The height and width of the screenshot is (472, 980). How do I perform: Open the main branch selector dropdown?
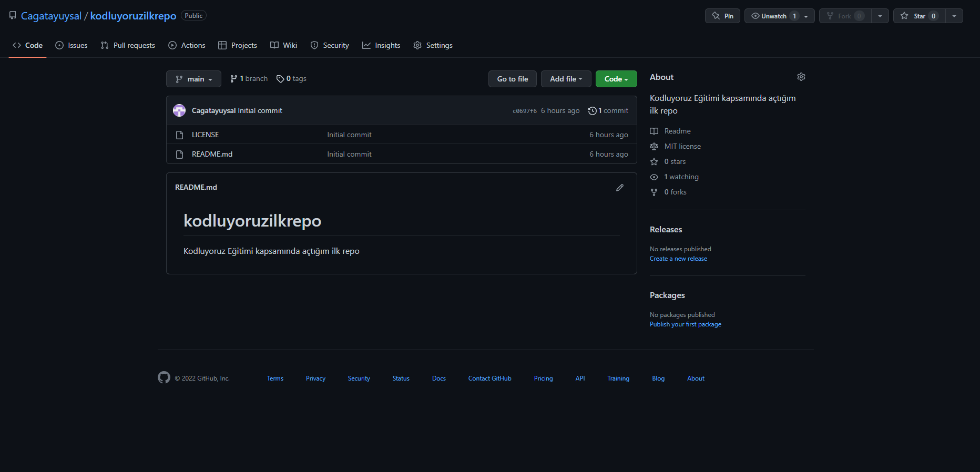(x=193, y=79)
